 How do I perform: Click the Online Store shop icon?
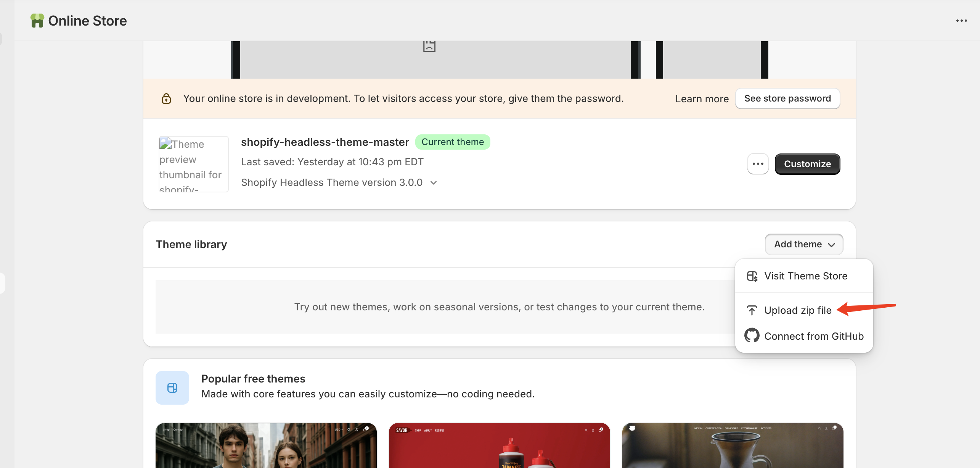pyautogui.click(x=37, y=21)
